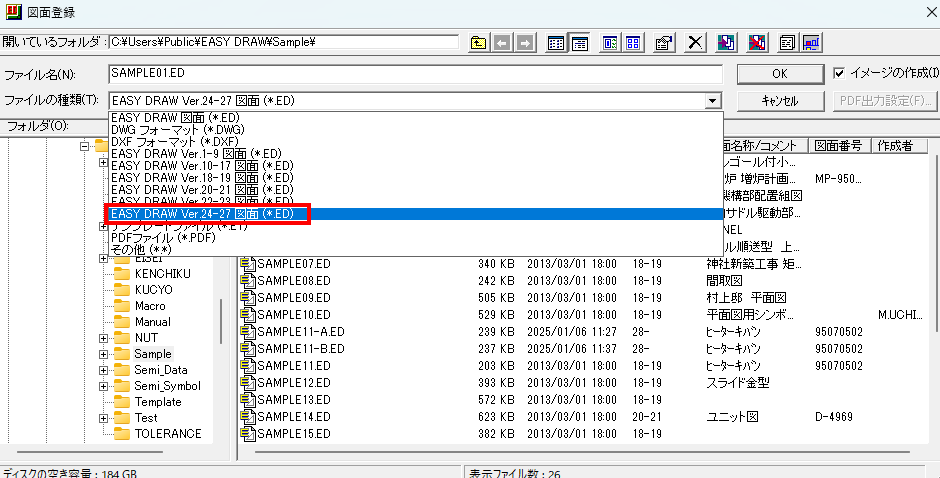The height and width of the screenshot is (478, 940).
Task: Choose EASY DRAW Ver.20-21 図面 option
Action: pyautogui.click(x=415, y=190)
